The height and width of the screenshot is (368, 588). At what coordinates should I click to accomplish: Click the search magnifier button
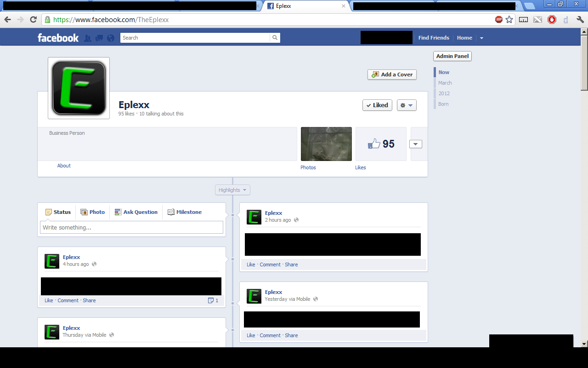pyautogui.click(x=275, y=38)
